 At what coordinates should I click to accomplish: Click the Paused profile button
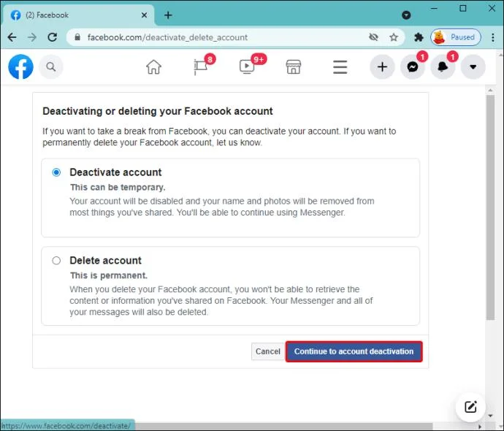(x=456, y=37)
